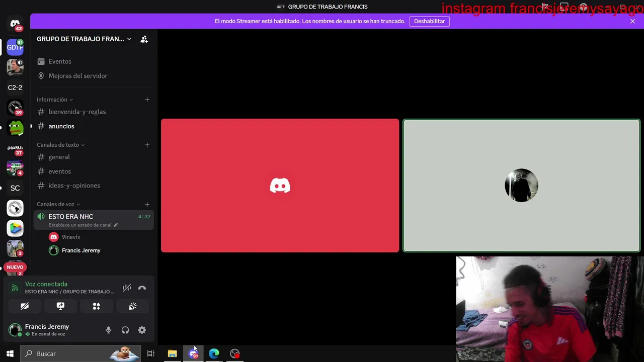
Task: Open the clock server with 39 badge
Action: pyautogui.click(x=15, y=108)
